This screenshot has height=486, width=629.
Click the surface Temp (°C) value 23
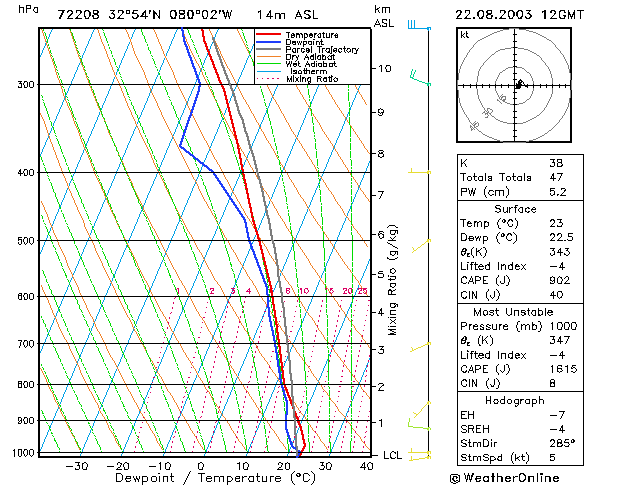point(556,223)
